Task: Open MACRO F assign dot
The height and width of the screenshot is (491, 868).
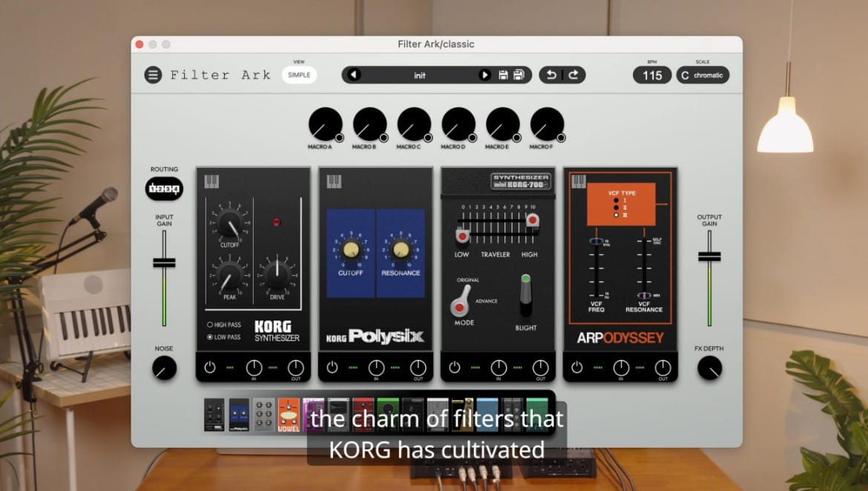Action: click(561, 137)
